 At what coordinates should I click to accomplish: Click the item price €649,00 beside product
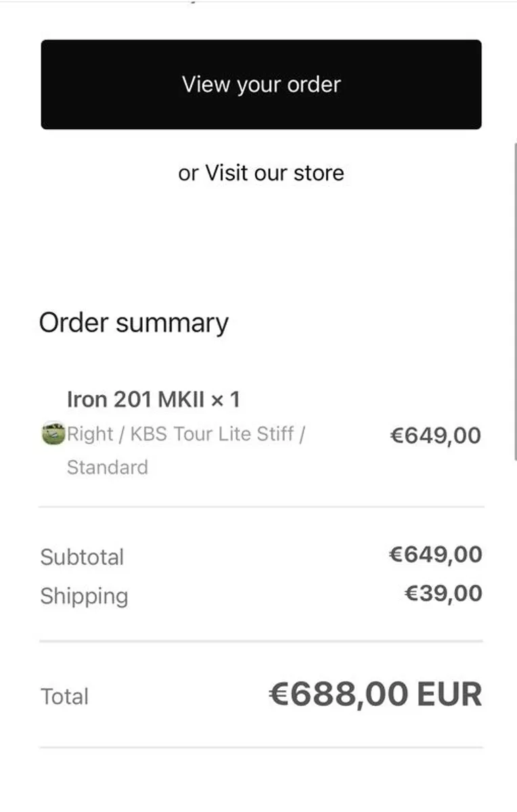(436, 435)
